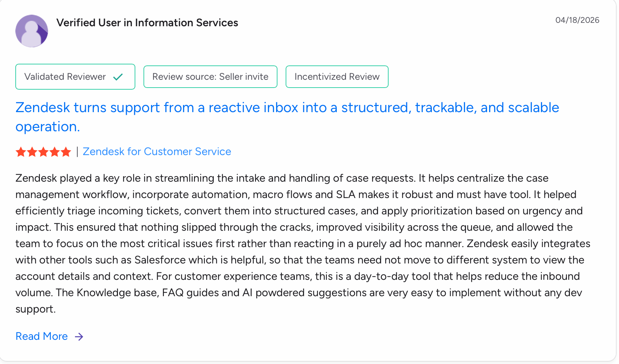619x364 pixels.
Task: Select the third rating star
Action: 43,152
